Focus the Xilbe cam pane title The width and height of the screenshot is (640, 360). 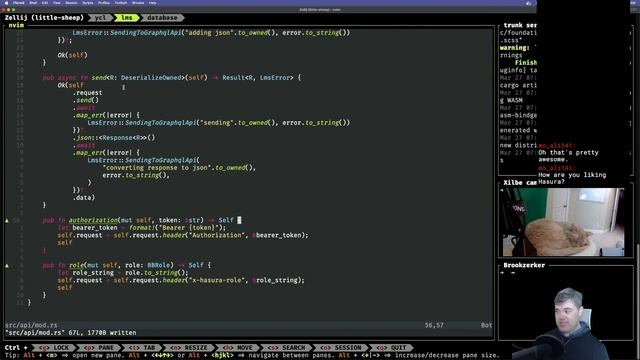pos(520,182)
